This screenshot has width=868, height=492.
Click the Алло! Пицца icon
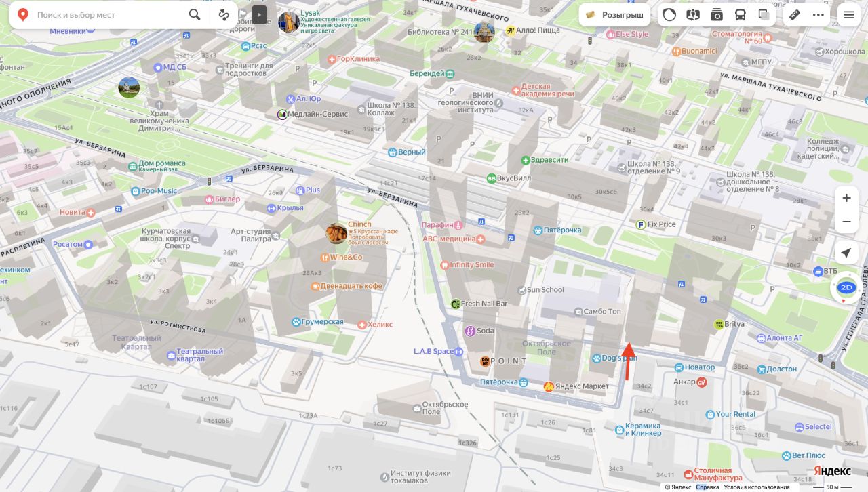pos(510,30)
